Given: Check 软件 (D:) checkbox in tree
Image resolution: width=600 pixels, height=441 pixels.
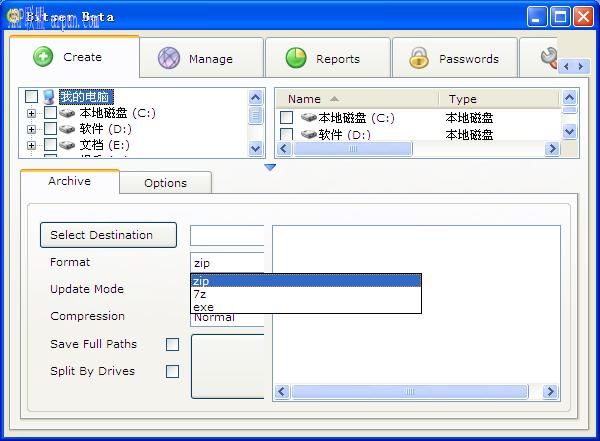Looking at the screenshot, I should 51,129.
